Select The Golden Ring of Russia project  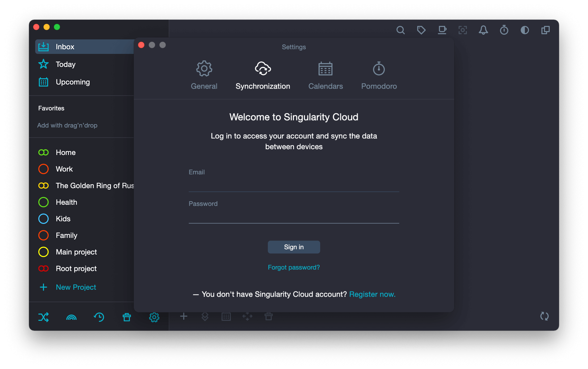[x=85, y=186]
